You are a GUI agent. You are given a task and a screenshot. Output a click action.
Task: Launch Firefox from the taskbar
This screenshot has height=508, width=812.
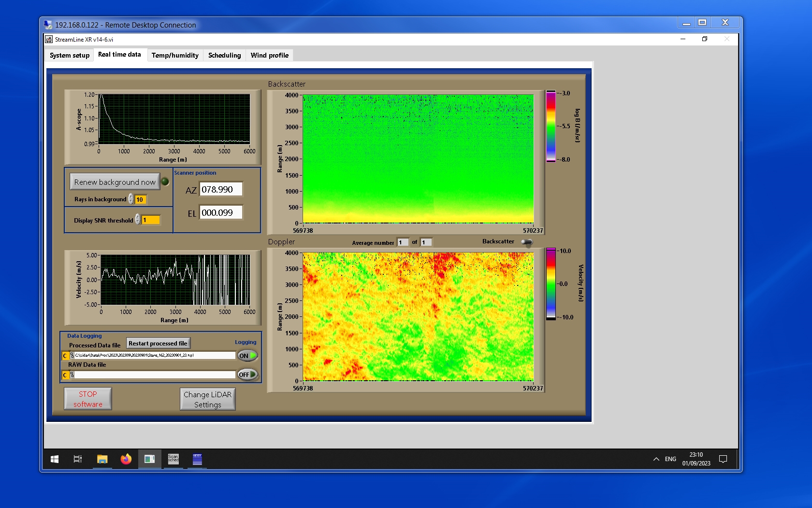pyautogui.click(x=126, y=459)
